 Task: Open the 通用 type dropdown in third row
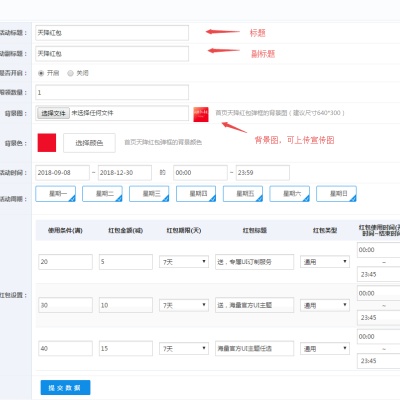(325, 349)
